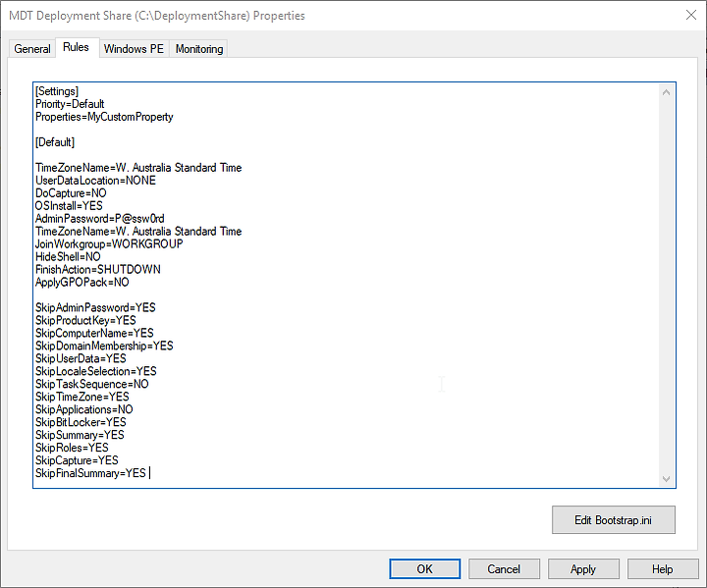
Task: Click SkipCapture=YES line
Action: click(78, 460)
